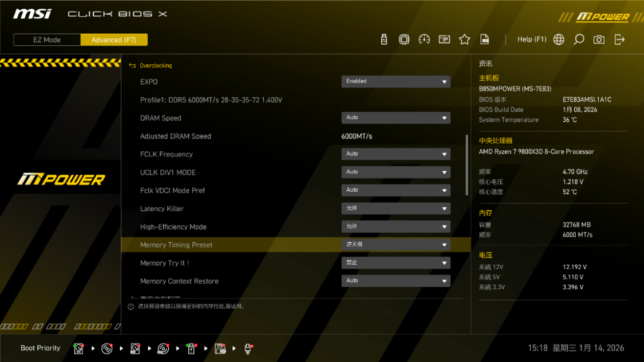Select the Memory Try It ! label
The width and height of the screenshot is (644, 362).
pos(165,263)
